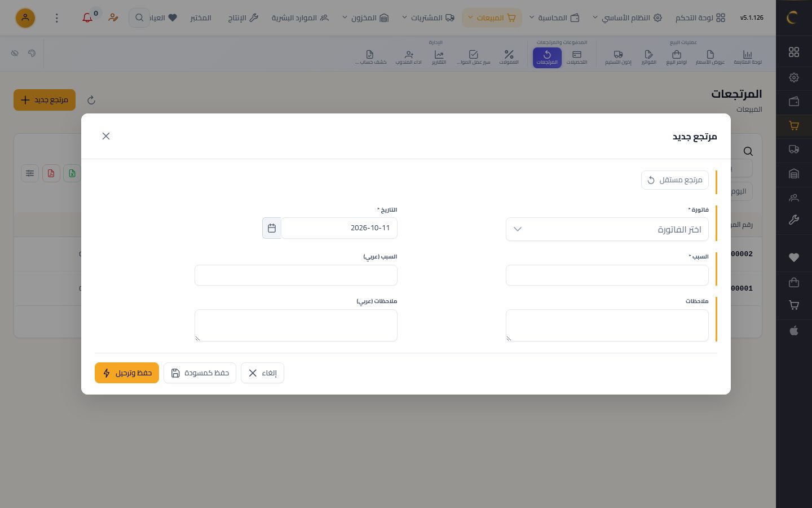This screenshot has width=812, height=508.
Task: Open the three-dot more options menu
Action: click(x=56, y=18)
